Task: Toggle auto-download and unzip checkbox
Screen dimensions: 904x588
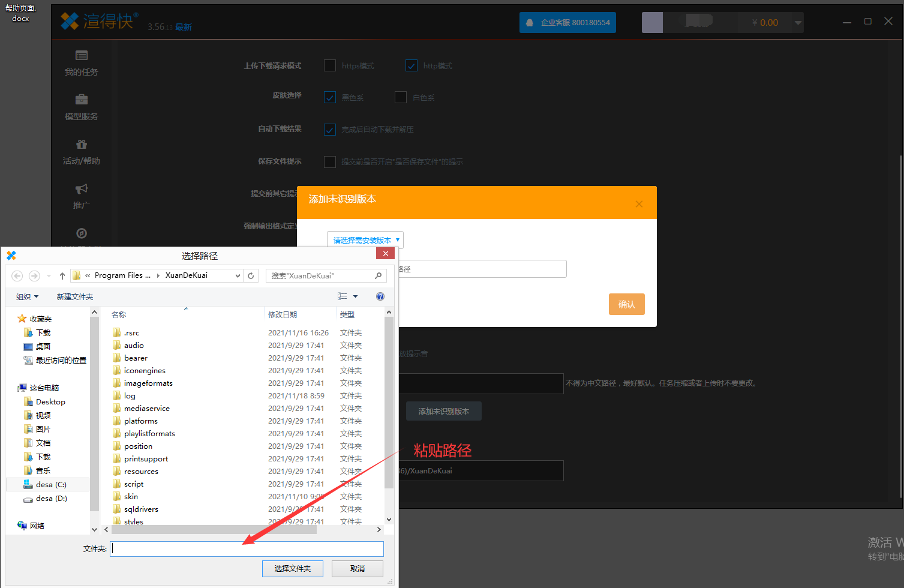Action: [330, 130]
